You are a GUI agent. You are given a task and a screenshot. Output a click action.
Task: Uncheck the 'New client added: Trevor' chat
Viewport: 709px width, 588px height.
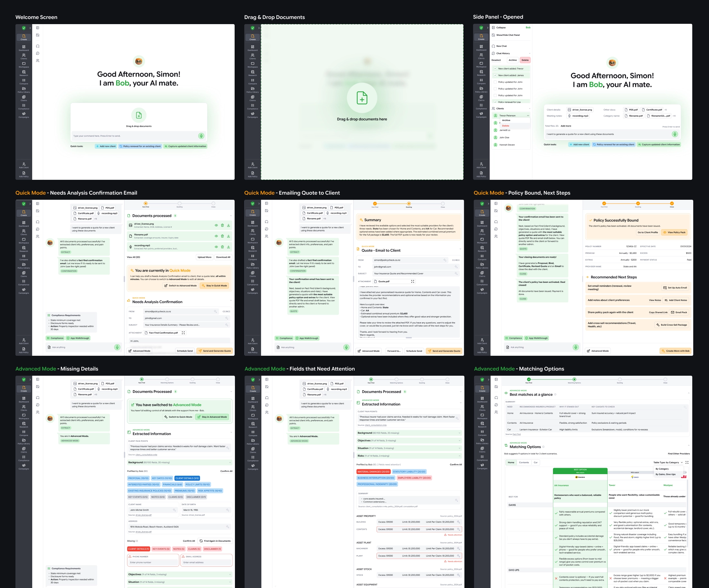coord(495,69)
